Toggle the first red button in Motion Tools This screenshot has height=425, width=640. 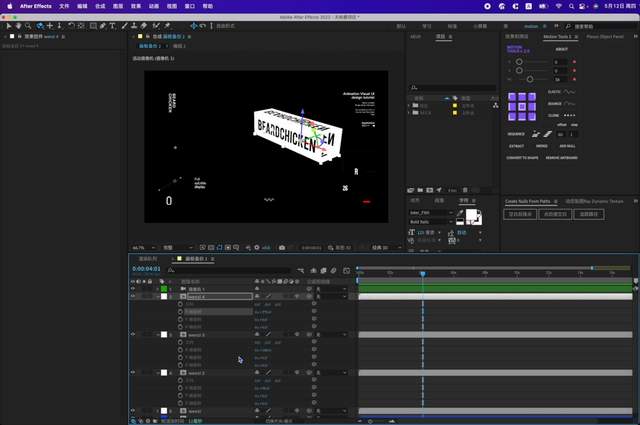[x=574, y=62]
